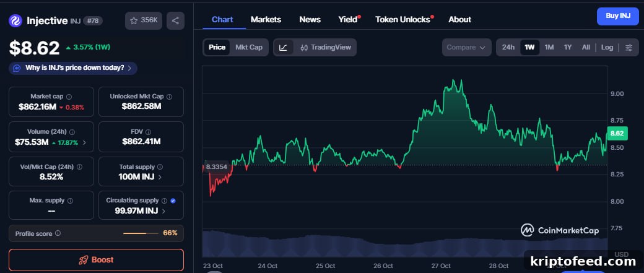The height and width of the screenshot is (273, 644).
Task: Click the #78 rank badge
Action: click(x=93, y=20)
